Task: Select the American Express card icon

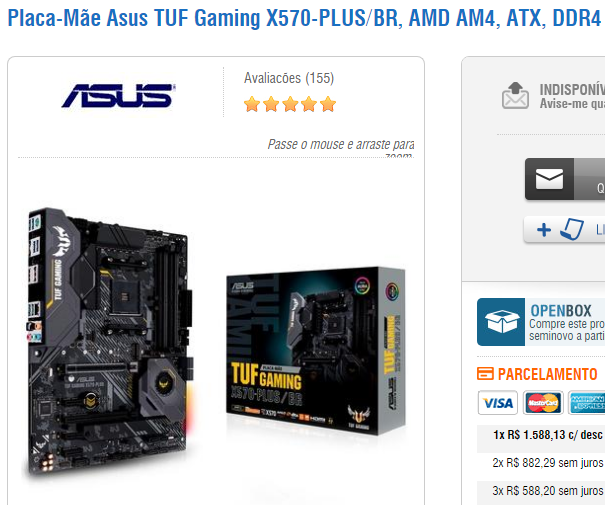Action: click(x=586, y=403)
